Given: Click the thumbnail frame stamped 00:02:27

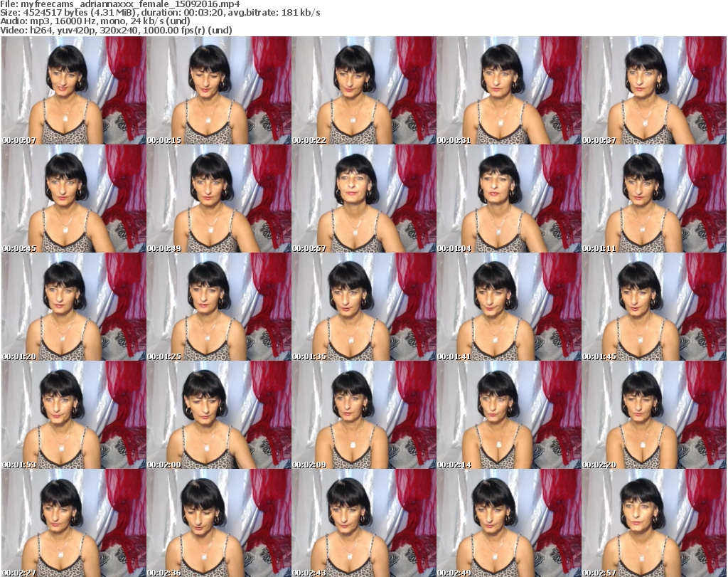Looking at the screenshot, I should coord(74,523).
